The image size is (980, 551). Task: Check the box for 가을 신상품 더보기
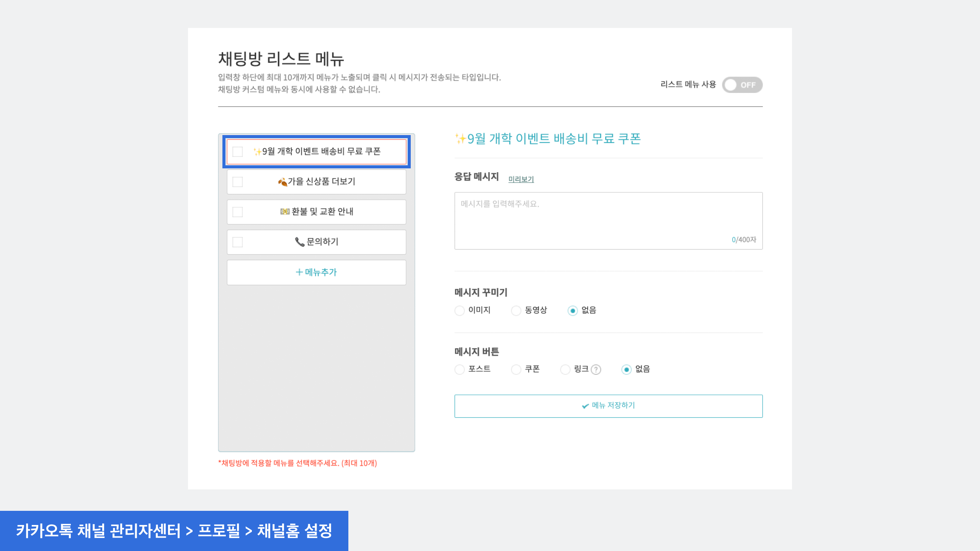point(238,182)
